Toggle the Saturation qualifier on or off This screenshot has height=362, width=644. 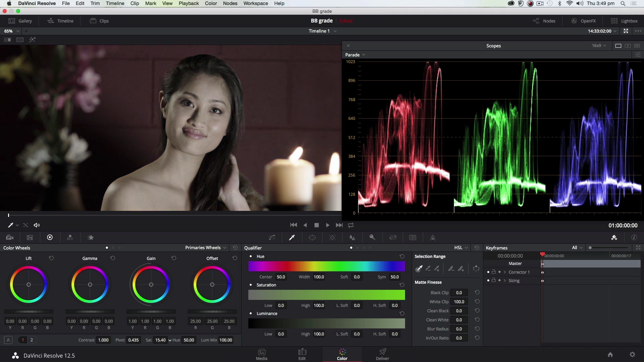point(251,285)
